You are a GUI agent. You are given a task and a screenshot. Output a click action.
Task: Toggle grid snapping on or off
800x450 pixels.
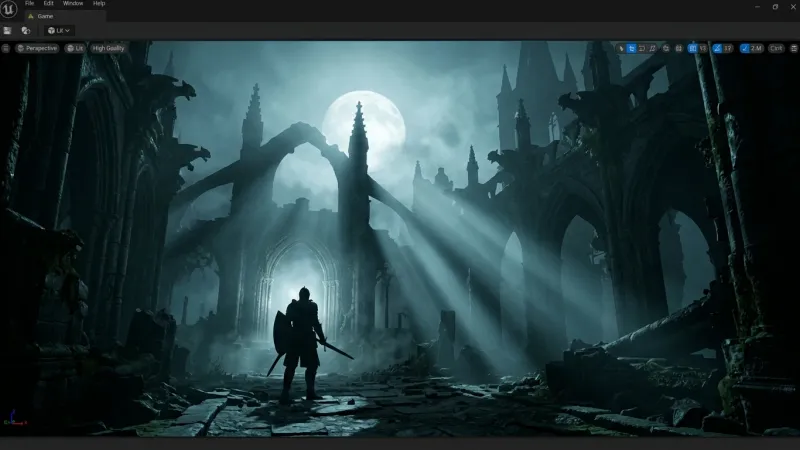[x=692, y=48]
